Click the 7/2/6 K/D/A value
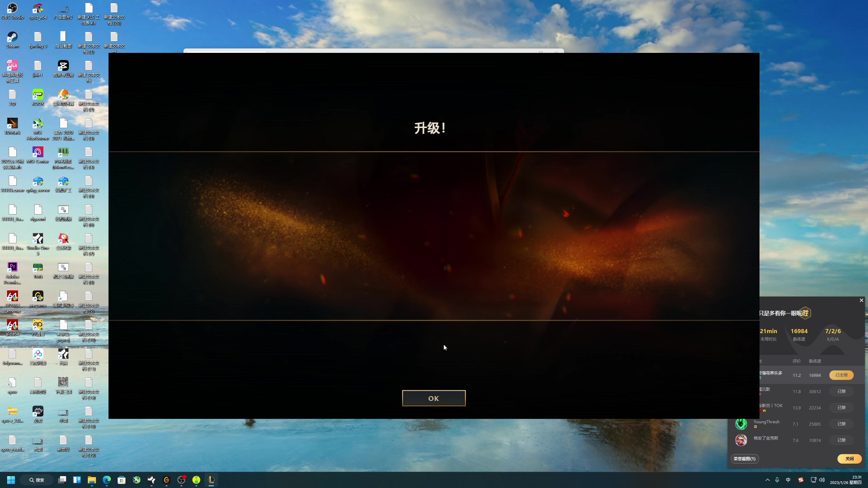Screen dimensions: 868x488 [833, 331]
